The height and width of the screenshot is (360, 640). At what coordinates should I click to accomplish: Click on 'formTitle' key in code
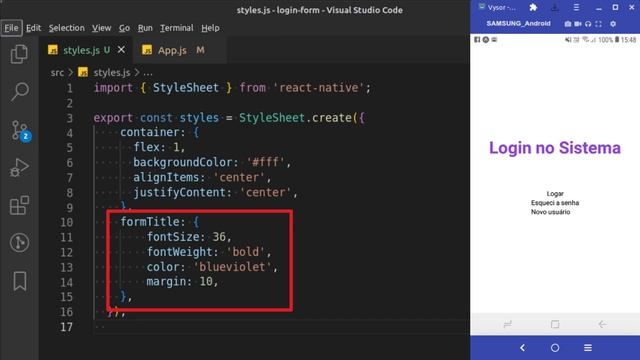pos(149,222)
